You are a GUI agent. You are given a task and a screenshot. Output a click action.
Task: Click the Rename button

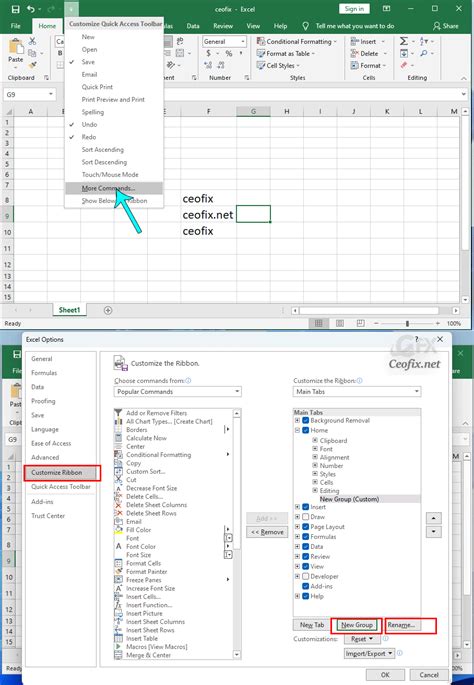pos(401,625)
